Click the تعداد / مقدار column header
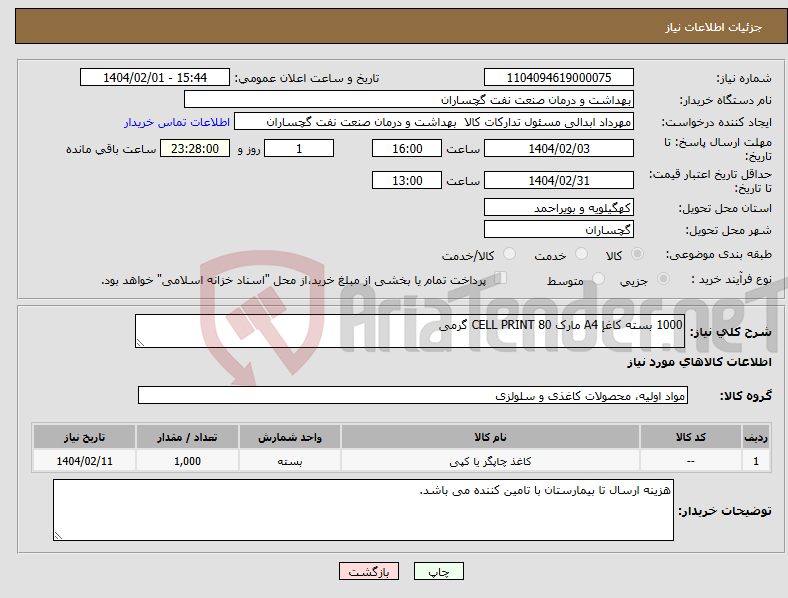Screen dimensions: 788x598 tap(187, 437)
